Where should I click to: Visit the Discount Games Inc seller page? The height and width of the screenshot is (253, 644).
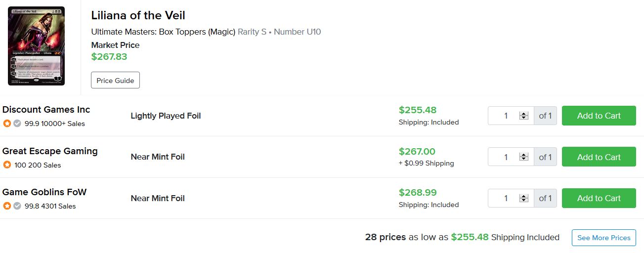point(46,110)
